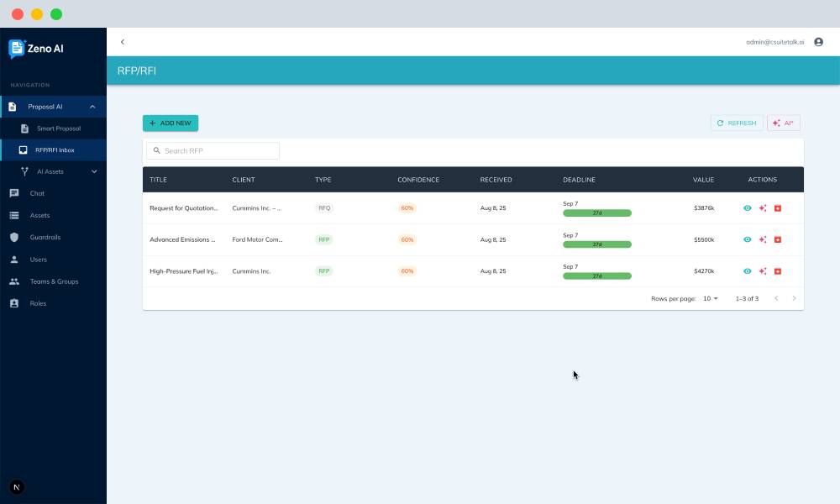This screenshot has height=504, width=840.
Task: Run AI sparkle action for Request for Quotation
Action: tap(763, 207)
